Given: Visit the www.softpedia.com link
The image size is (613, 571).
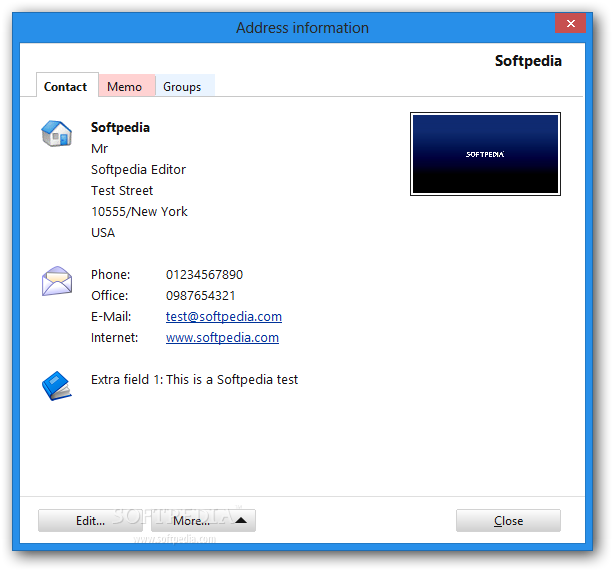Looking at the screenshot, I should (x=222, y=338).
